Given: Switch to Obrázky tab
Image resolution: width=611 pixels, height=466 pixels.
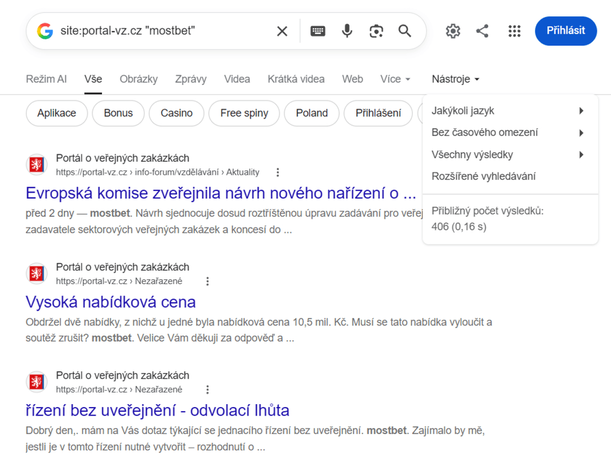Looking at the screenshot, I should (x=139, y=79).
